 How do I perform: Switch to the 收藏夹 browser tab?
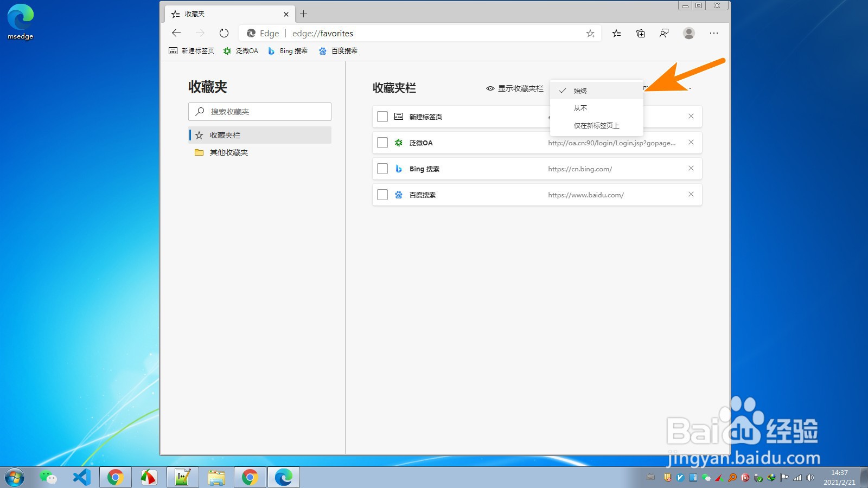[x=217, y=14]
